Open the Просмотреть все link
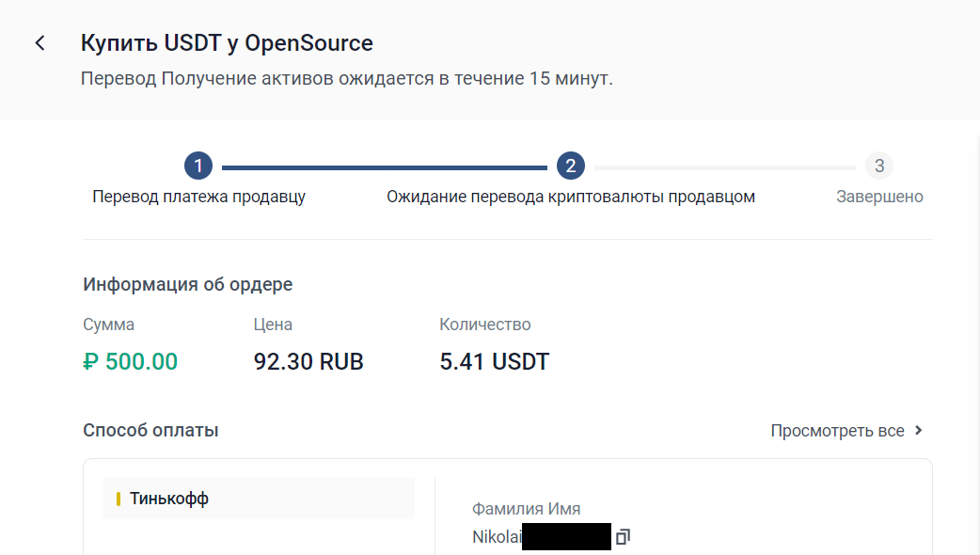The width and height of the screenshot is (980, 555). click(x=837, y=431)
